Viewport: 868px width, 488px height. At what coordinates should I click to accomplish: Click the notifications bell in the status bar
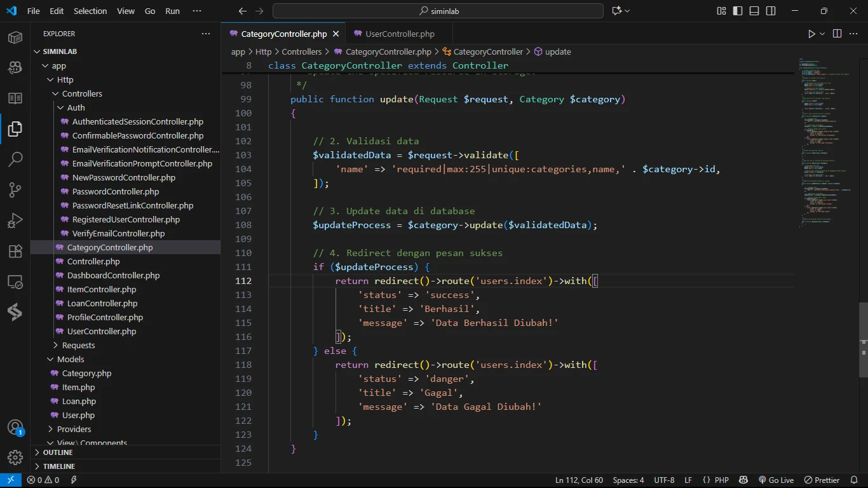(x=853, y=480)
